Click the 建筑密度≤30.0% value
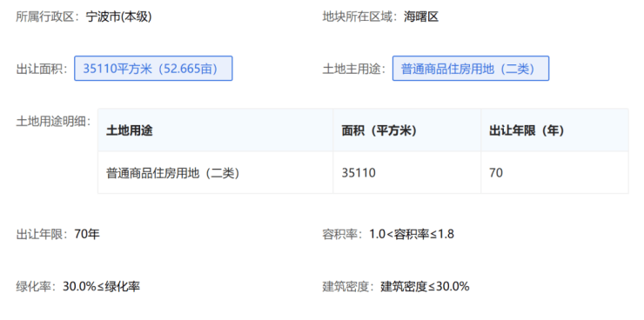 click(425, 286)
